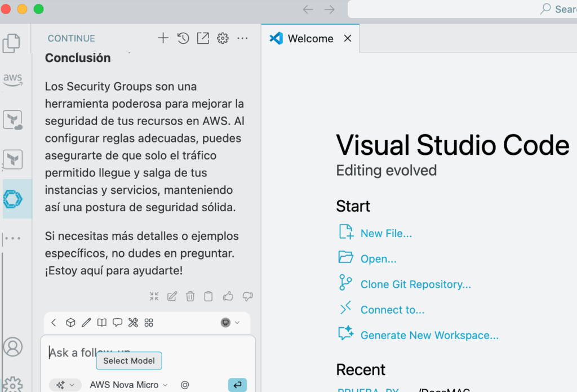Click the Editing evolved subtitle
577x392 pixels.
click(387, 170)
